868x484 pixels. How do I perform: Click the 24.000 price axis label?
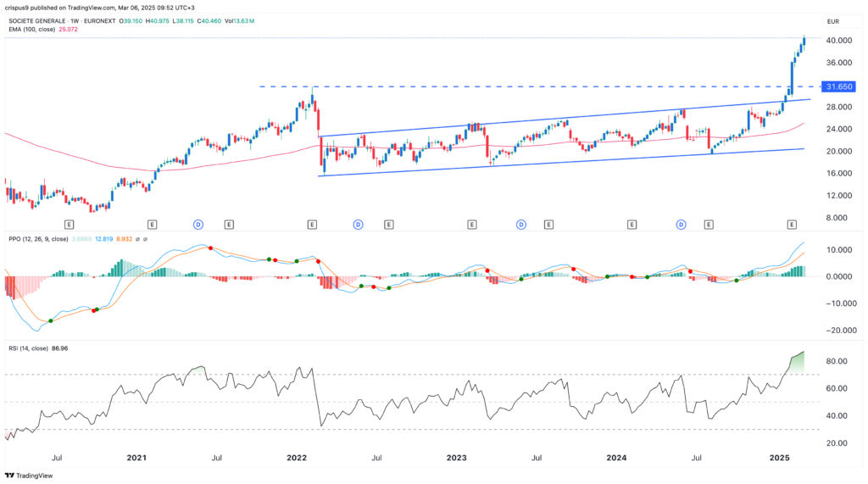tap(838, 129)
